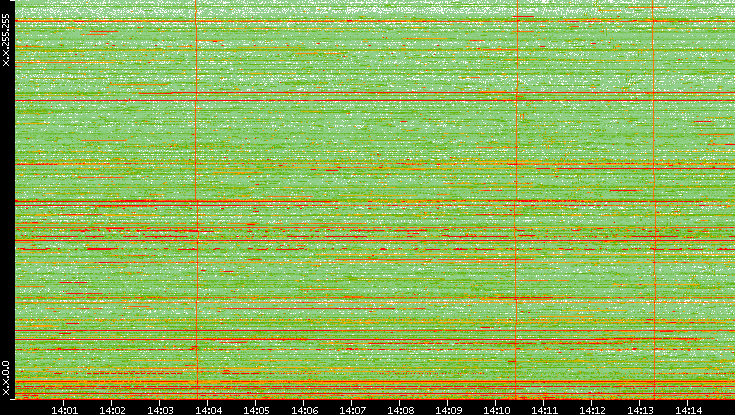The width and height of the screenshot is (735, 415).
Task: Click the 14:05 time axis label
Action: [x=256, y=410]
